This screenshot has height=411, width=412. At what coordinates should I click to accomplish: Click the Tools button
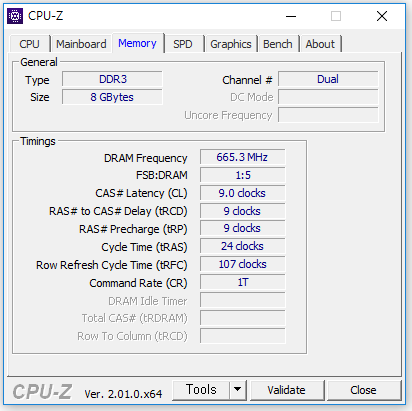pyautogui.click(x=201, y=389)
